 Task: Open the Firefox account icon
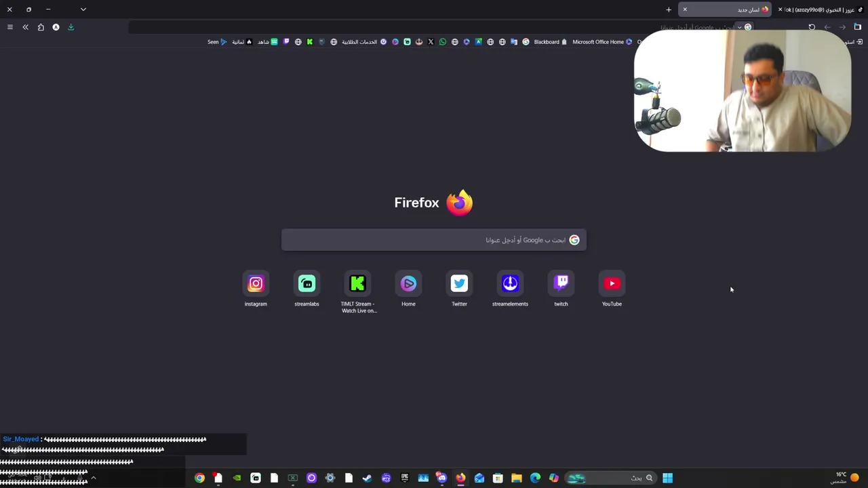point(56,27)
